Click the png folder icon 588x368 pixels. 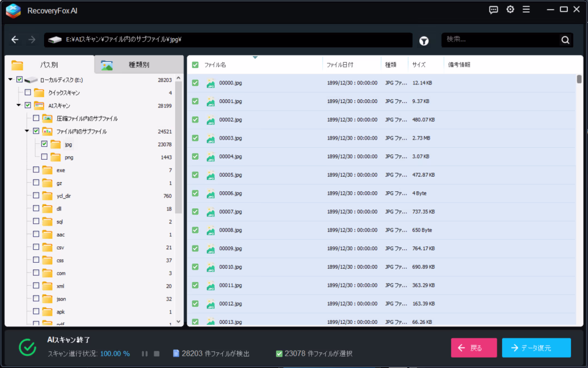click(56, 157)
